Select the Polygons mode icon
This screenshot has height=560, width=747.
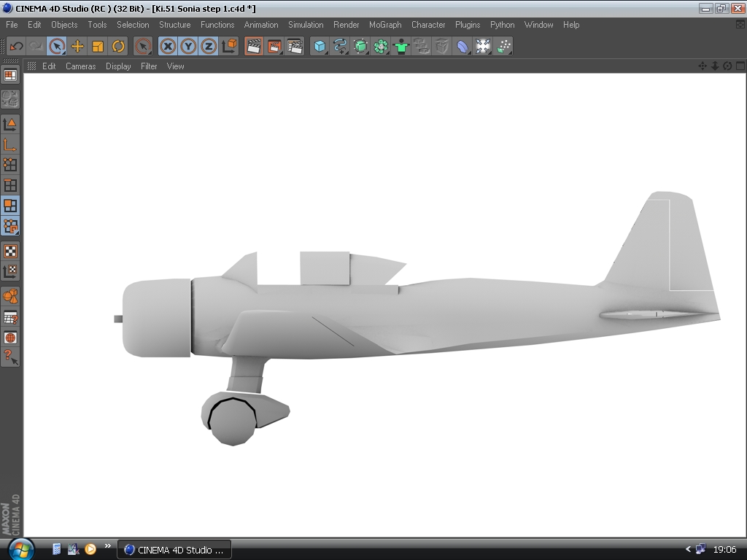click(10, 206)
